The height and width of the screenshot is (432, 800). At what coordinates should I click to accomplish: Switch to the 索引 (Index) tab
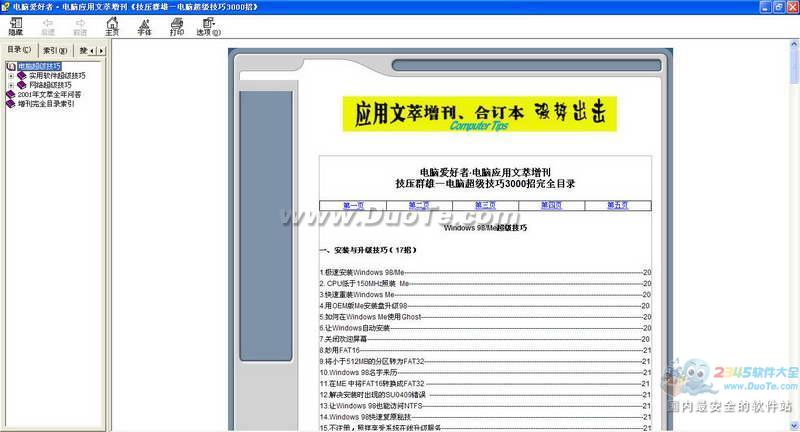pos(55,50)
